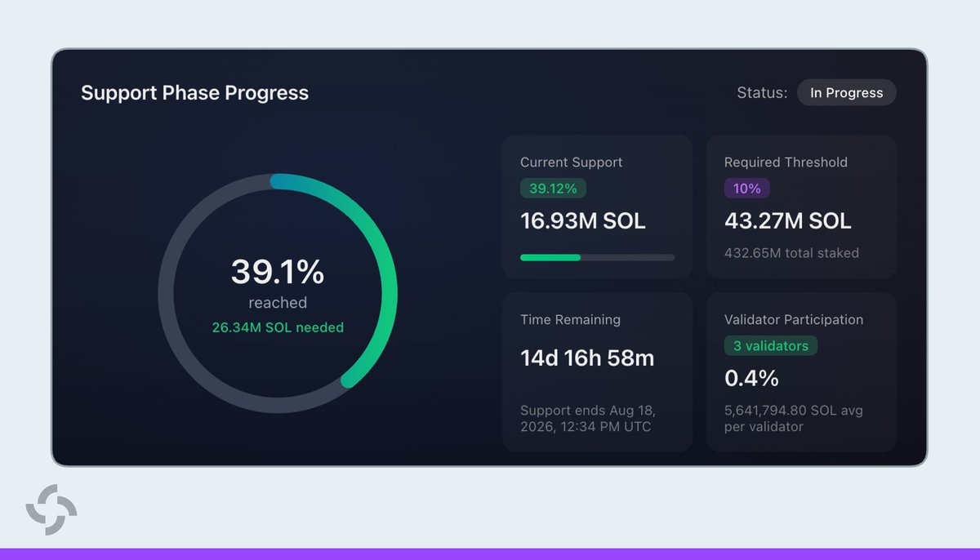Click the 0.4% participation value
Image resolution: width=980 pixels, height=560 pixels.
click(x=751, y=378)
